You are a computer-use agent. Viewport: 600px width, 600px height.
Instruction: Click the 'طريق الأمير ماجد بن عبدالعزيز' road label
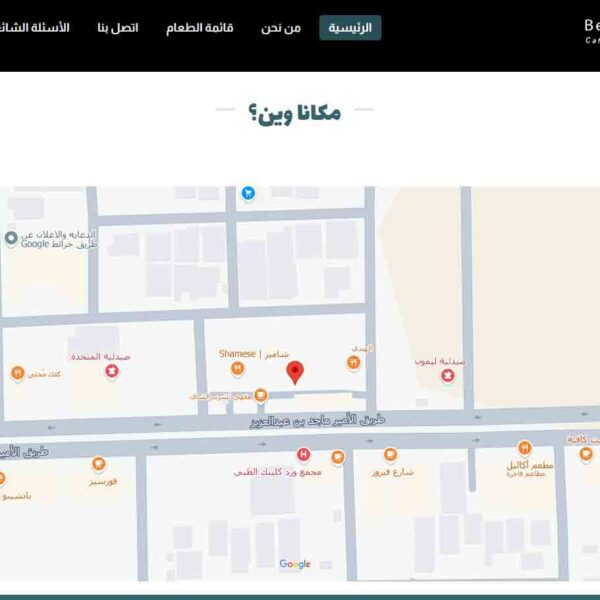[x=318, y=421]
